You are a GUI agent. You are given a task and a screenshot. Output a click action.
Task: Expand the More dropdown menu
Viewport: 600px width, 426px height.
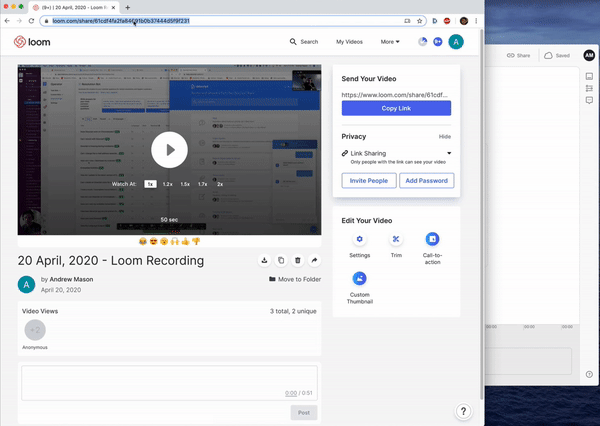tap(390, 42)
